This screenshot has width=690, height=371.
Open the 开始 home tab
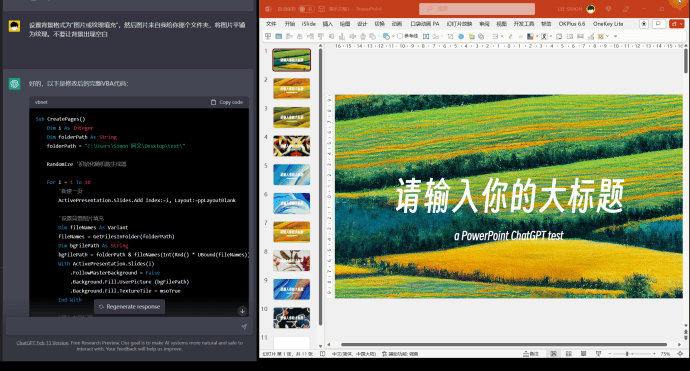coord(290,24)
